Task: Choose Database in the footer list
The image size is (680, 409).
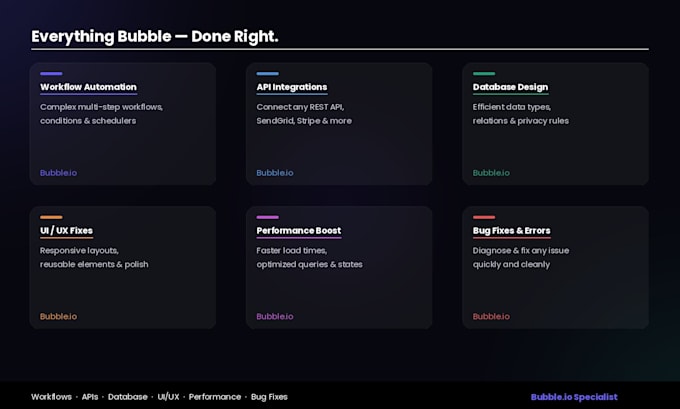Action: 128,397
